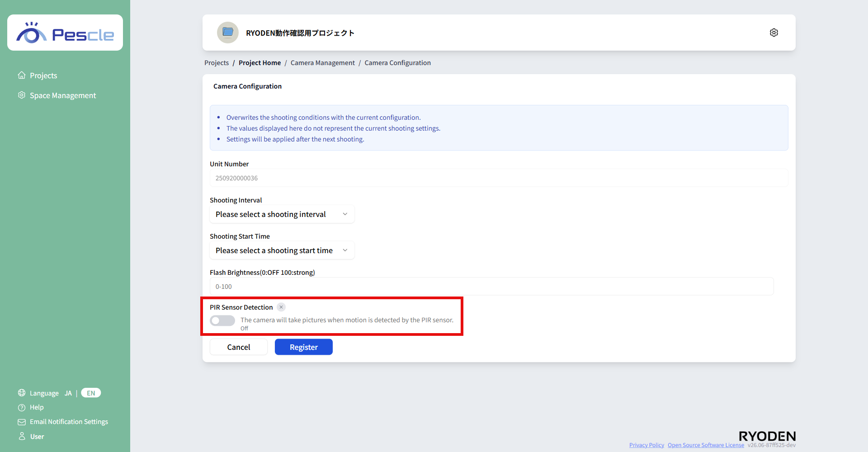Click the 'Overwrites the shooting conditions' notice line
This screenshot has width=868, height=452.
click(x=324, y=118)
